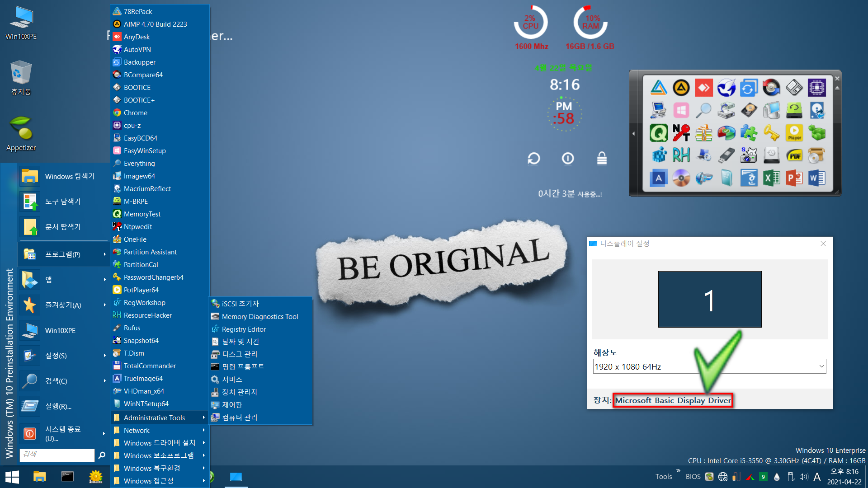Open 명령 프롬프트 menu entry
Screen dimensions: 868x488
point(260,367)
